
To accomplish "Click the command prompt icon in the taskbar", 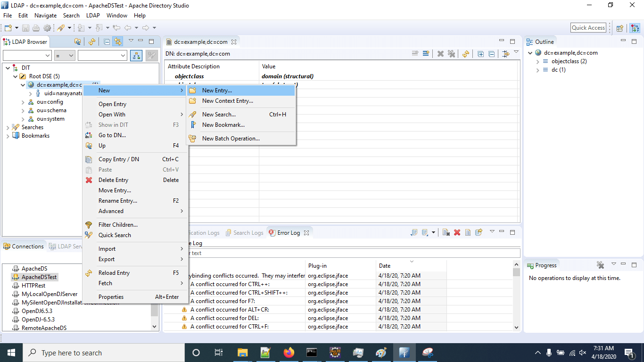I will coord(312,353).
